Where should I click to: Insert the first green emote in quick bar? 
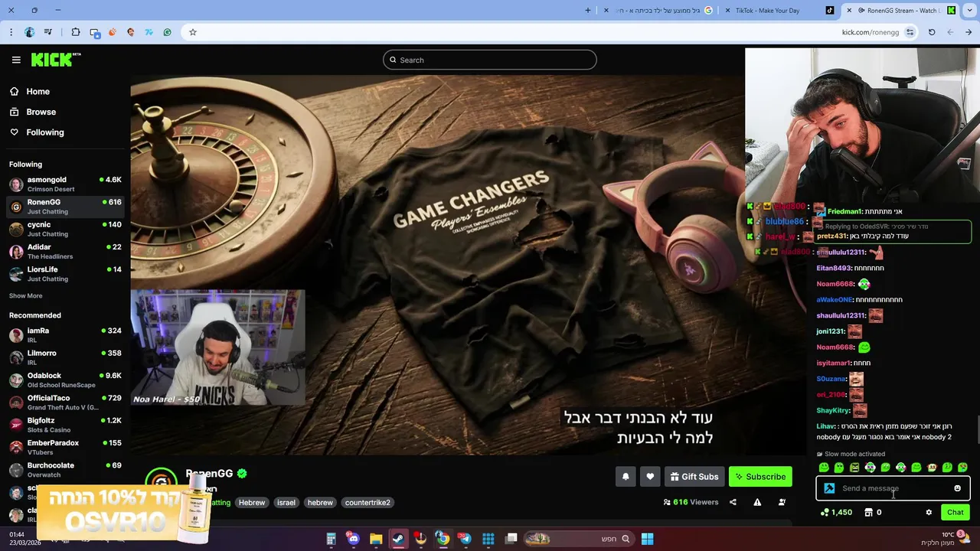824,468
